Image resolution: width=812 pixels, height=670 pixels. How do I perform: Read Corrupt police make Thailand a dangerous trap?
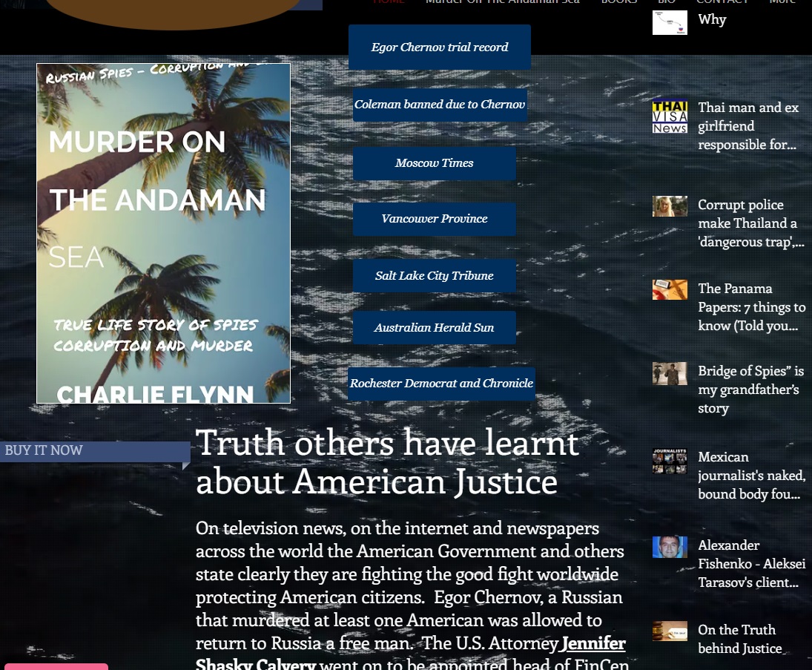pos(751,223)
